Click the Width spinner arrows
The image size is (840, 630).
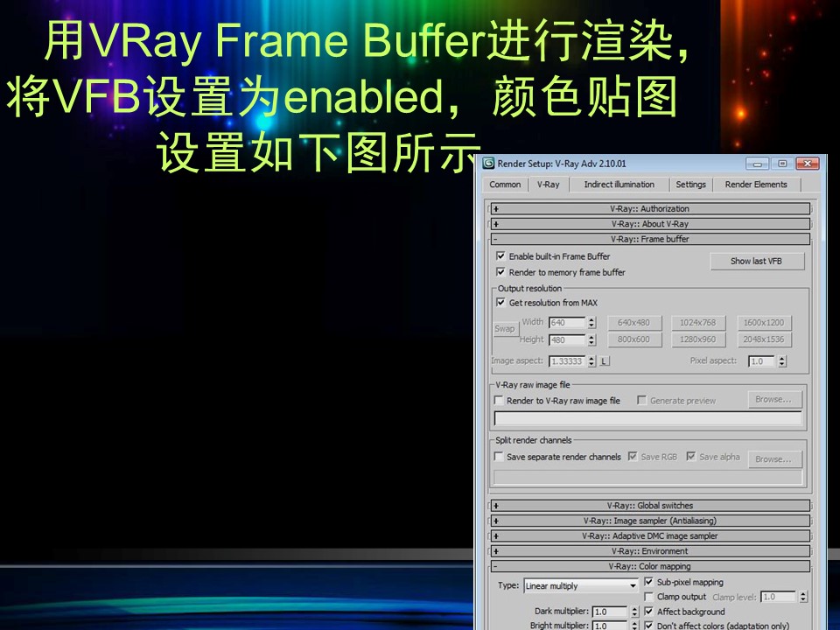[591, 323]
